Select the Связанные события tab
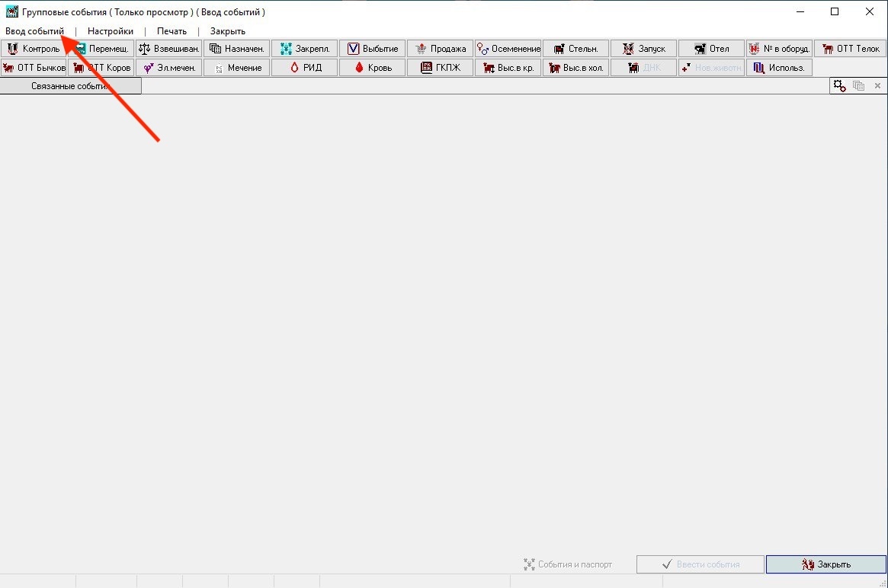Screen dimensions: 888x588 (x=71, y=86)
